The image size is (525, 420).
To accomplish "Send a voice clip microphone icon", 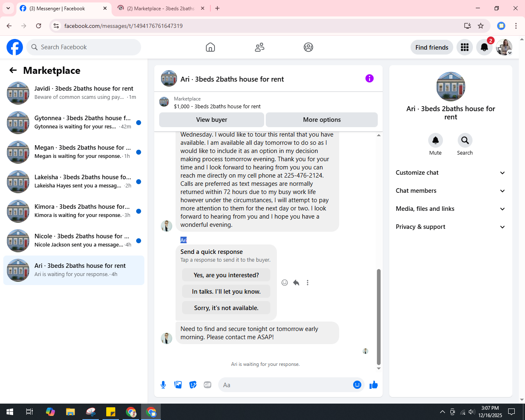I will pos(163,385).
